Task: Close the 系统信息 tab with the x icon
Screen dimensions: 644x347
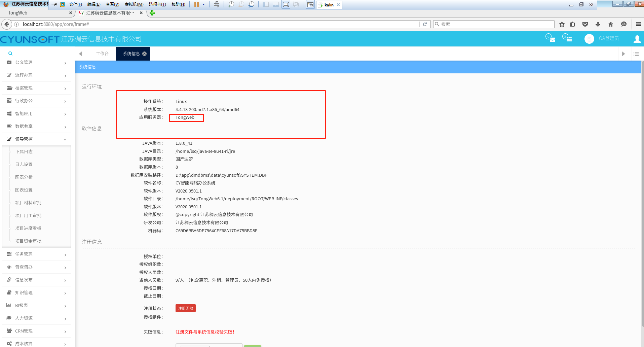Action: pos(145,54)
